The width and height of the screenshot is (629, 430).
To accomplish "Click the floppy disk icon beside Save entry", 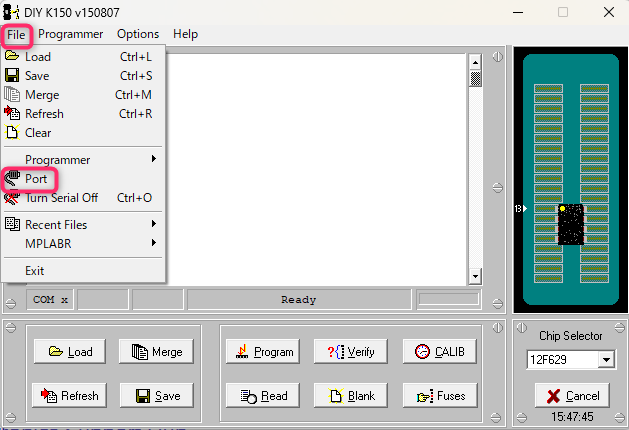I will [12, 75].
